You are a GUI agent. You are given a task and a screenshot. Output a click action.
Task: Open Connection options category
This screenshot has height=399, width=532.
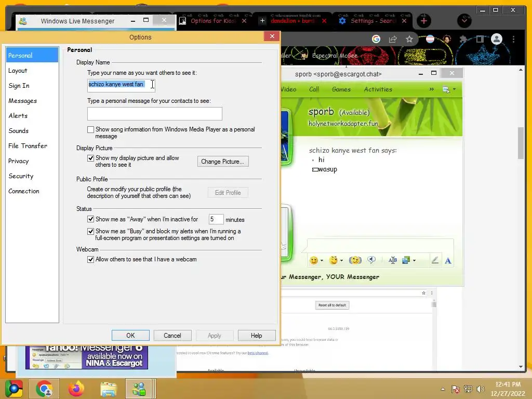point(24,191)
